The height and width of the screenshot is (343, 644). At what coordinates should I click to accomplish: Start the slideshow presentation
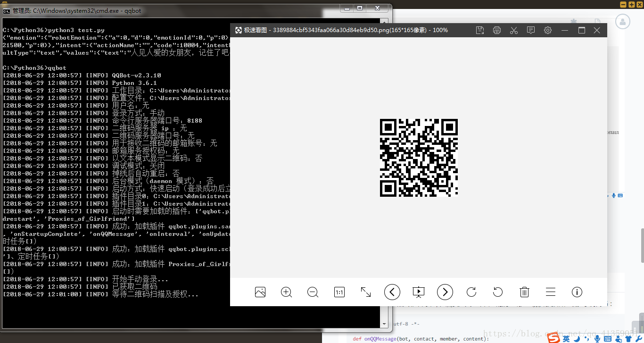[419, 292]
